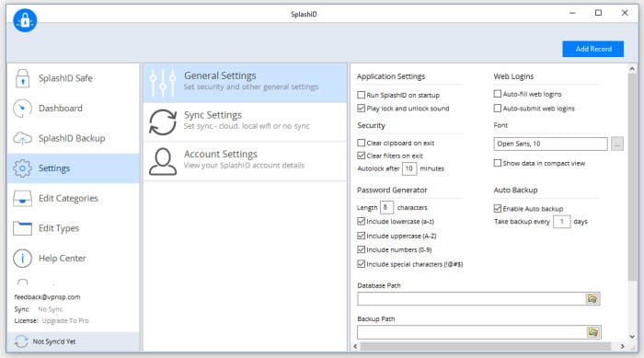This screenshot has height=358, width=644.
Task: Toggle Enable Auto backup checkbox
Action: tap(498, 208)
